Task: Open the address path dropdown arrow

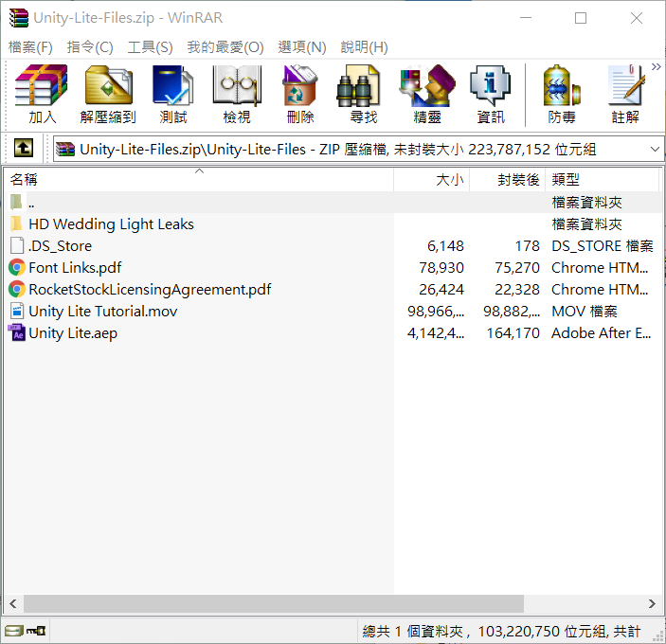Action: [x=655, y=149]
